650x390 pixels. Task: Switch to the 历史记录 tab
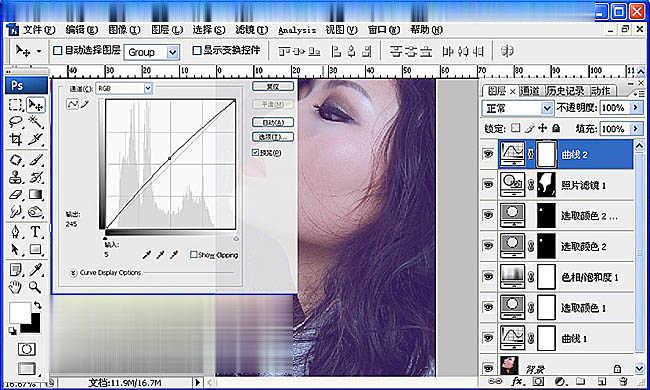(x=565, y=91)
